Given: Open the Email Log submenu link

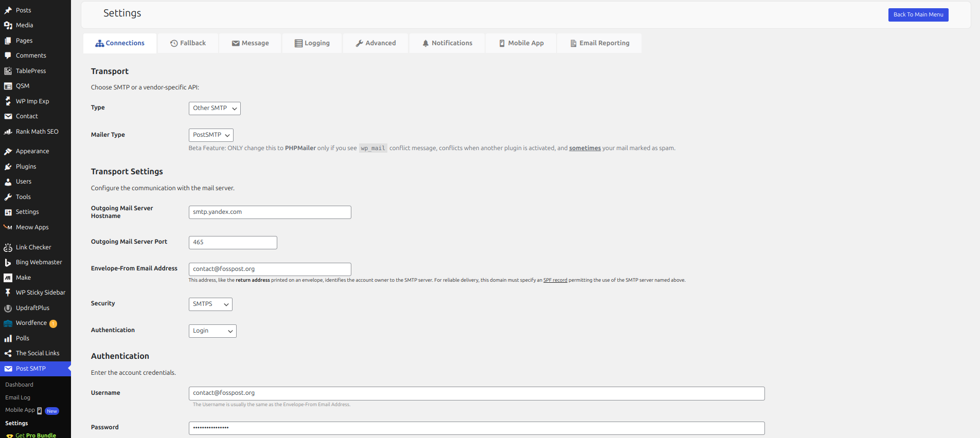Looking at the screenshot, I should click(17, 397).
